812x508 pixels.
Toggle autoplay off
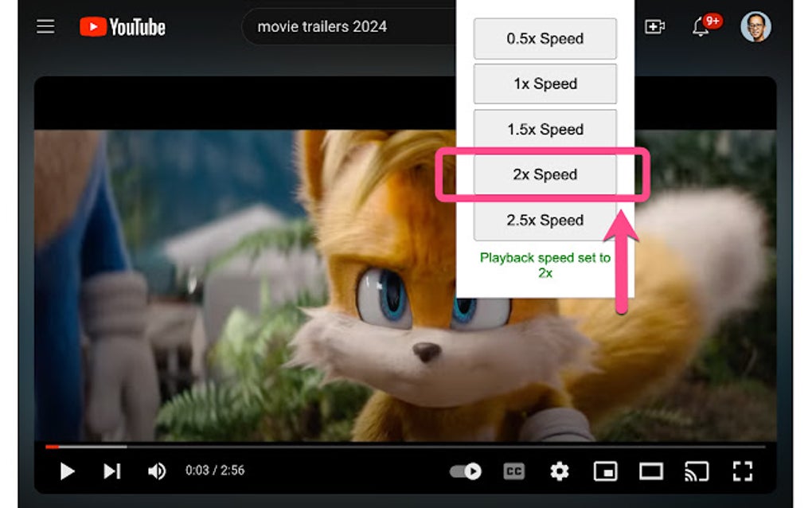(464, 471)
